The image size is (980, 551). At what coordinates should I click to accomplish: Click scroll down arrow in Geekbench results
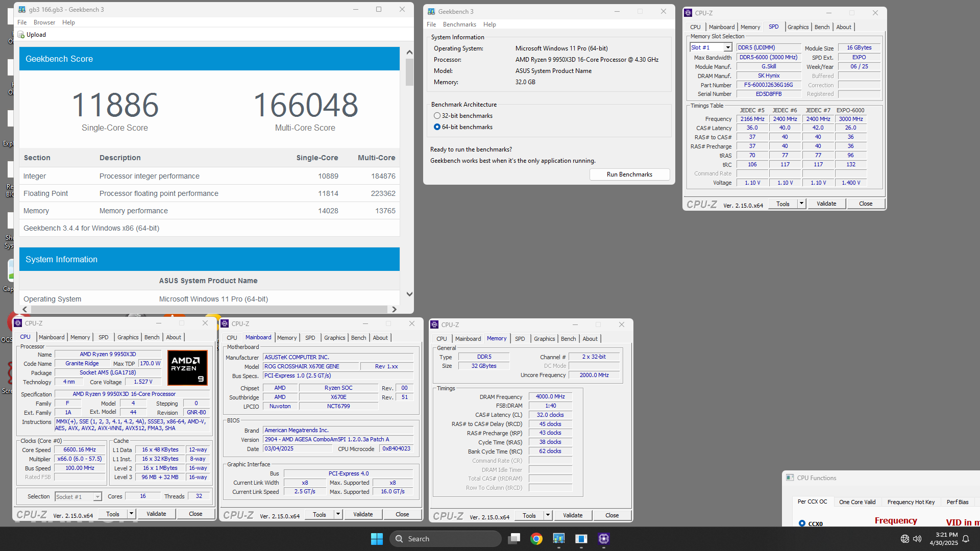(409, 294)
